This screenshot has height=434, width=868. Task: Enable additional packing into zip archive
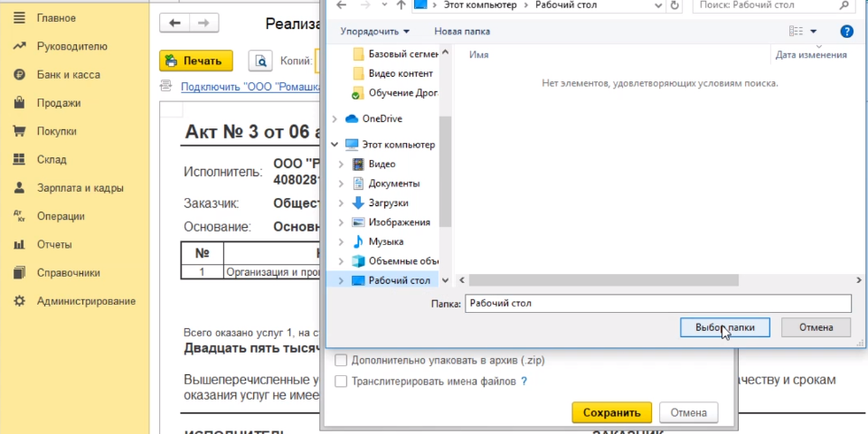341,360
